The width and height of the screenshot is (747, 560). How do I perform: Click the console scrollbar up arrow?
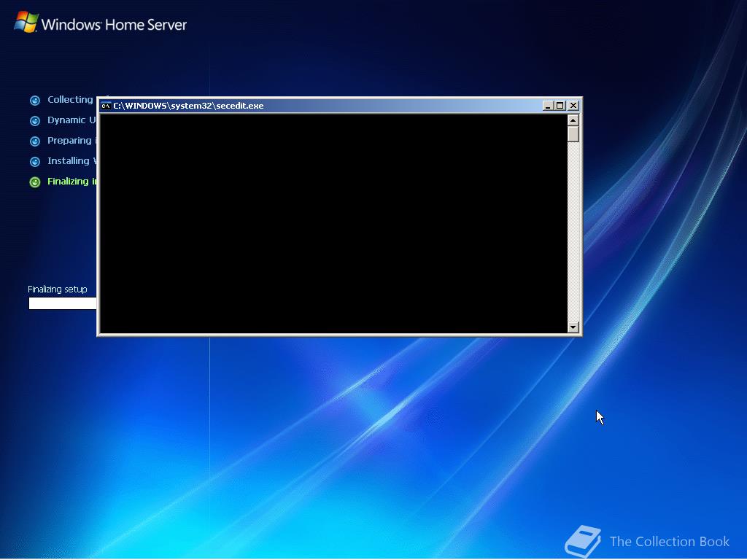573,120
